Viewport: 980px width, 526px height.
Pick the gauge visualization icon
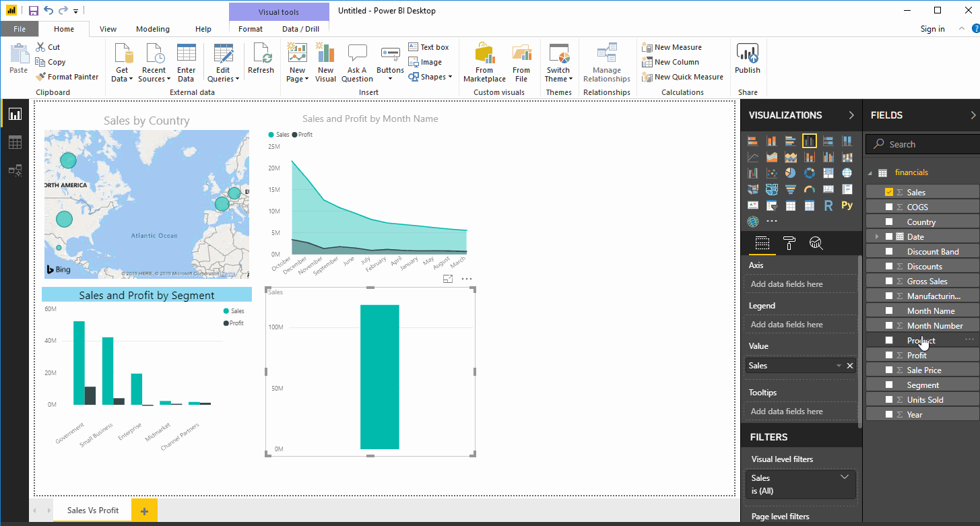(810, 189)
